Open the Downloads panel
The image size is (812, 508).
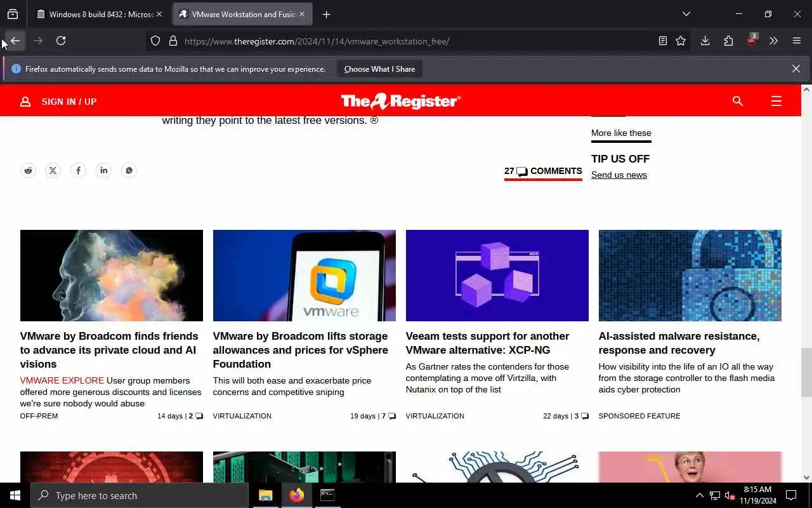click(x=705, y=41)
